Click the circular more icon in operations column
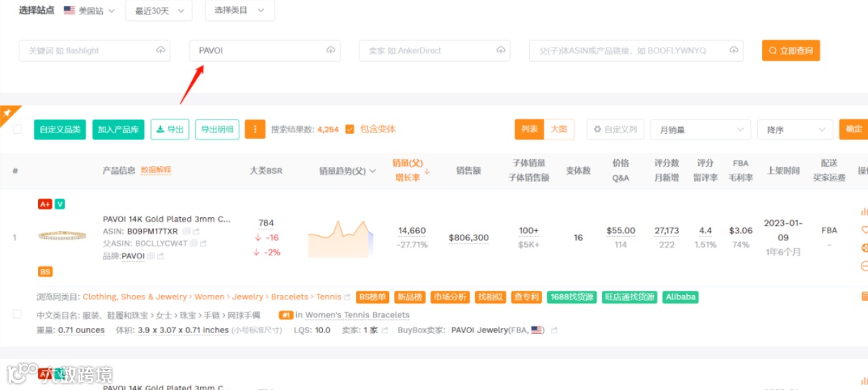Screen dimensions: 868x390 click(864, 266)
